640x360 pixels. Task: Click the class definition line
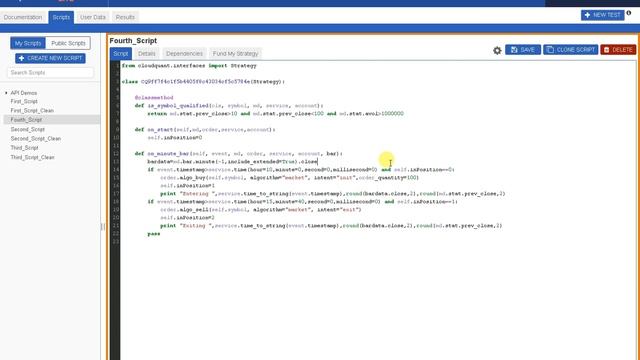point(203,82)
